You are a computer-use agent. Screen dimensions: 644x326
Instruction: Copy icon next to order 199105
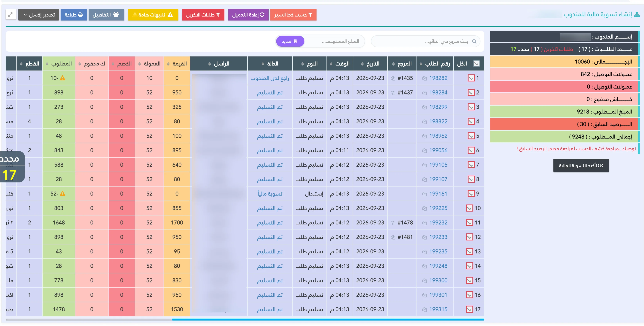click(x=424, y=165)
